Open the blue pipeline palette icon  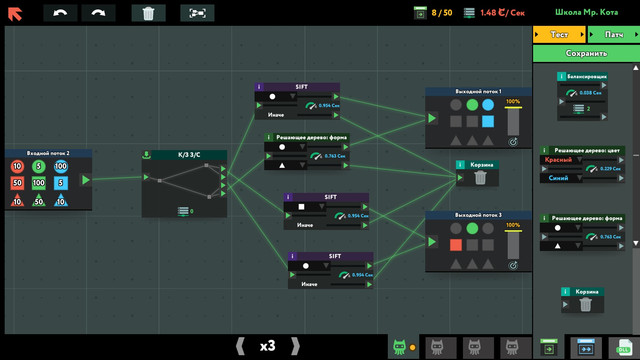[x=586, y=347]
